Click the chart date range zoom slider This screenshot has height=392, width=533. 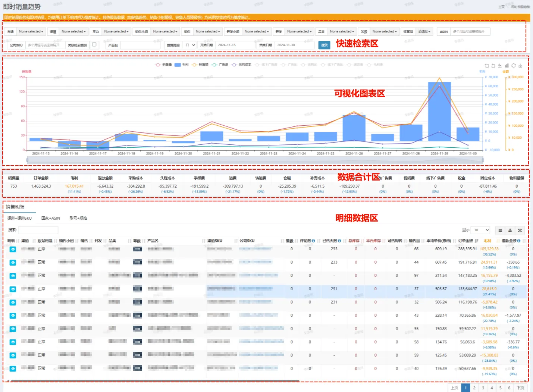[x=255, y=160]
